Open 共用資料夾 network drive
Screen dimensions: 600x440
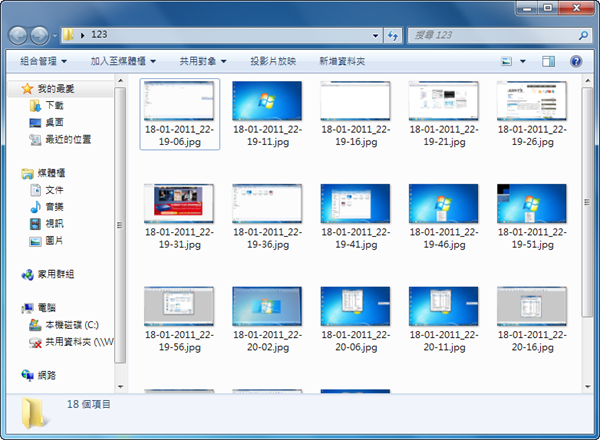coord(72,342)
